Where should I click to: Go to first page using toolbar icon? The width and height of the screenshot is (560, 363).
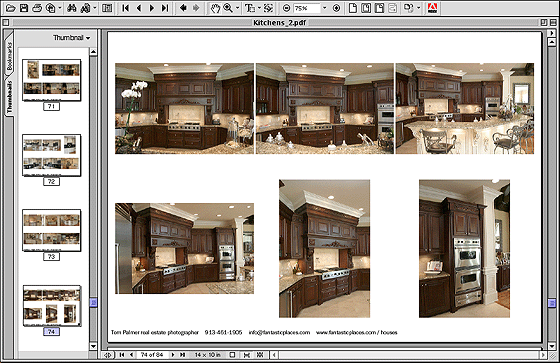coord(125,8)
